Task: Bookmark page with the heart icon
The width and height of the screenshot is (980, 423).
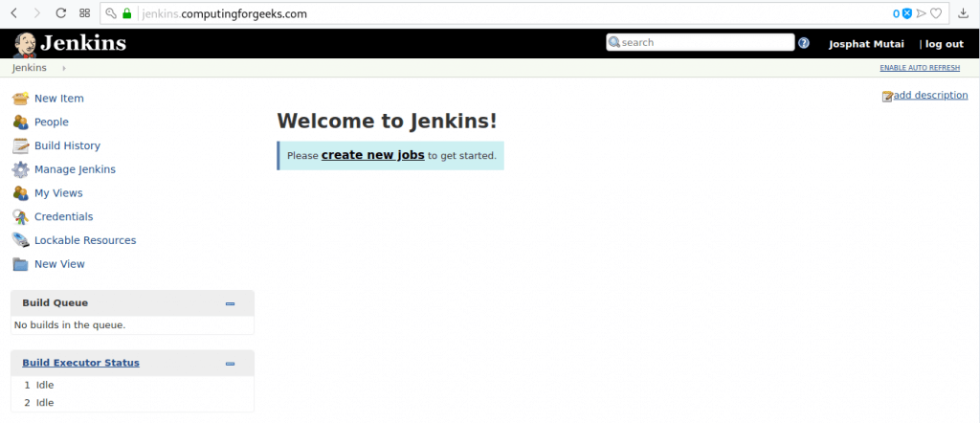Action: [x=936, y=13]
